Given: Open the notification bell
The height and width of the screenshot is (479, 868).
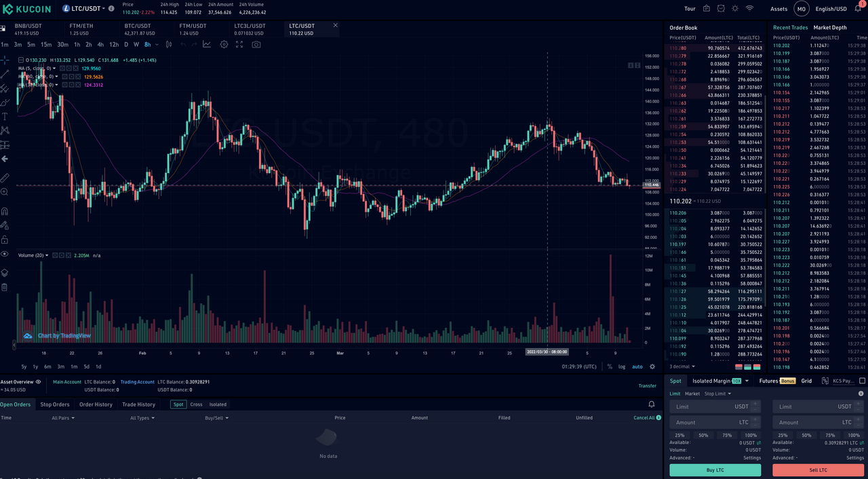Looking at the screenshot, I should coord(859,9).
